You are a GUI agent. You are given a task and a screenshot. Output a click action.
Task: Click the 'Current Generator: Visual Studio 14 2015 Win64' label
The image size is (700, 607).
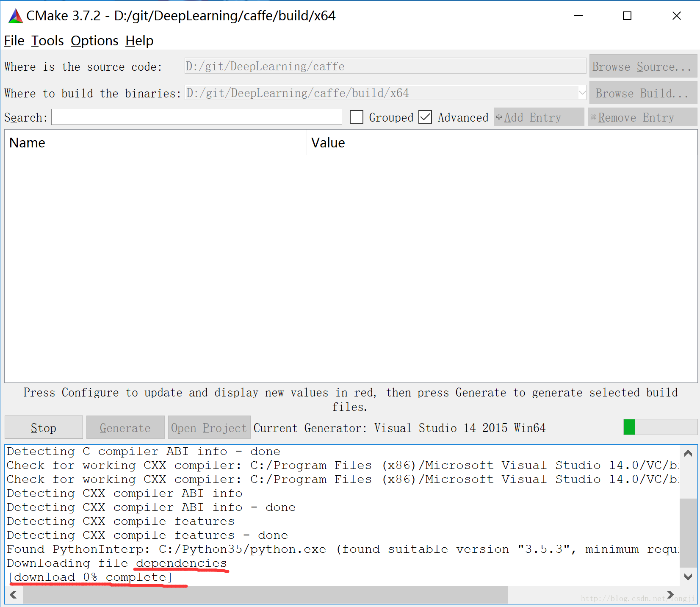pos(399,428)
